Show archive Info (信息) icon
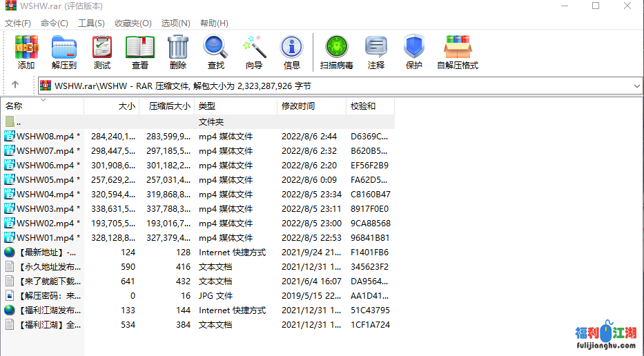This screenshot has height=356, width=644. click(291, 52)
